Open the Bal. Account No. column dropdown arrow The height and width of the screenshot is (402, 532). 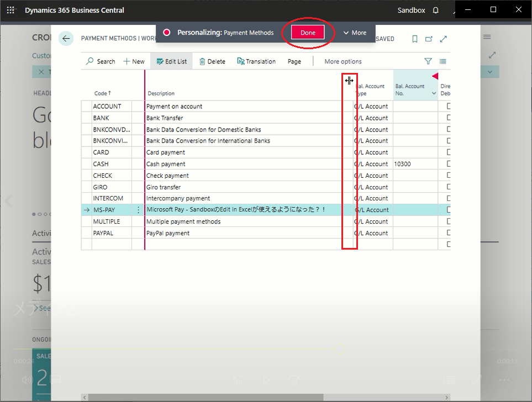coord(434,93)
